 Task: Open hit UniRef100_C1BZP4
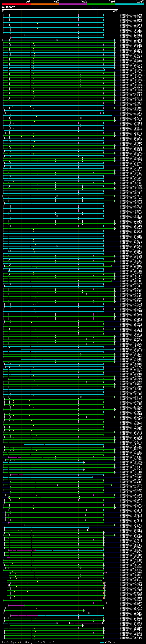point(131,93)
